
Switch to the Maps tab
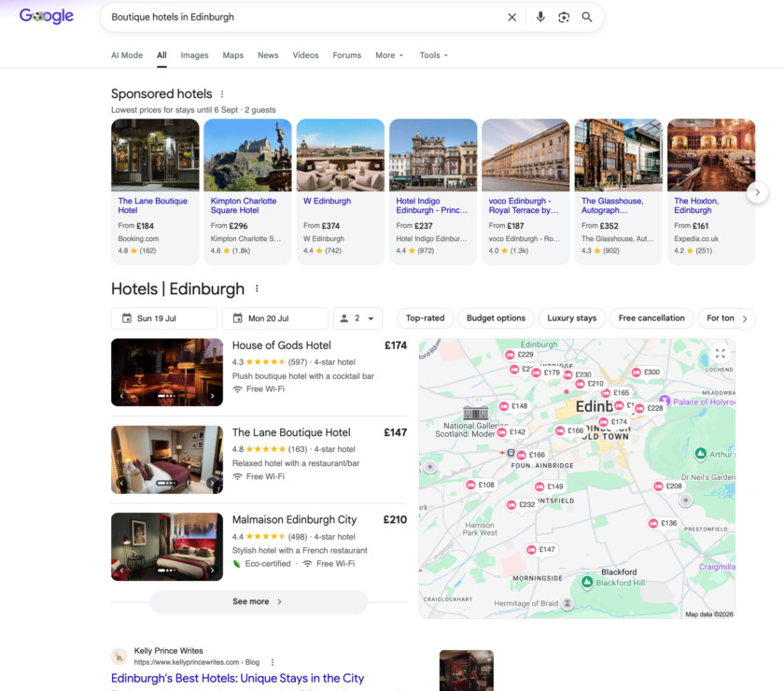tap(233, 55)
